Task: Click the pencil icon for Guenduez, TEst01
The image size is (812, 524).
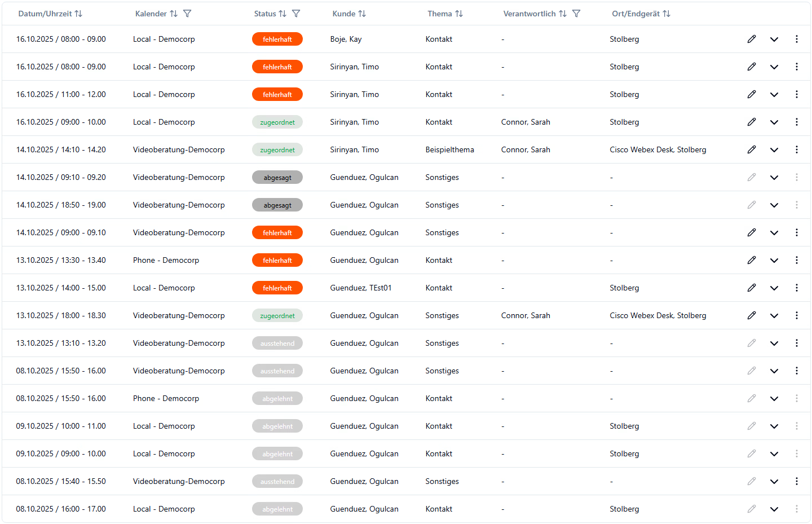Action: point(752,288)
